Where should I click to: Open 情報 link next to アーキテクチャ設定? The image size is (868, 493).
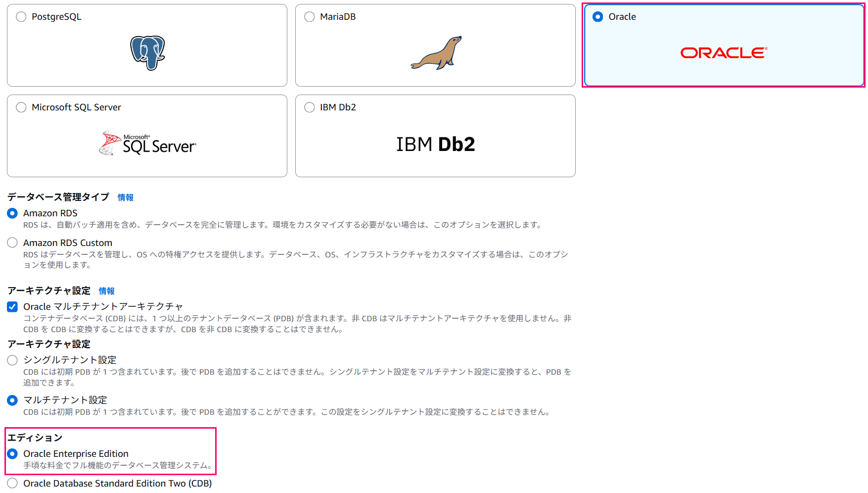click(x=107, y=291)
